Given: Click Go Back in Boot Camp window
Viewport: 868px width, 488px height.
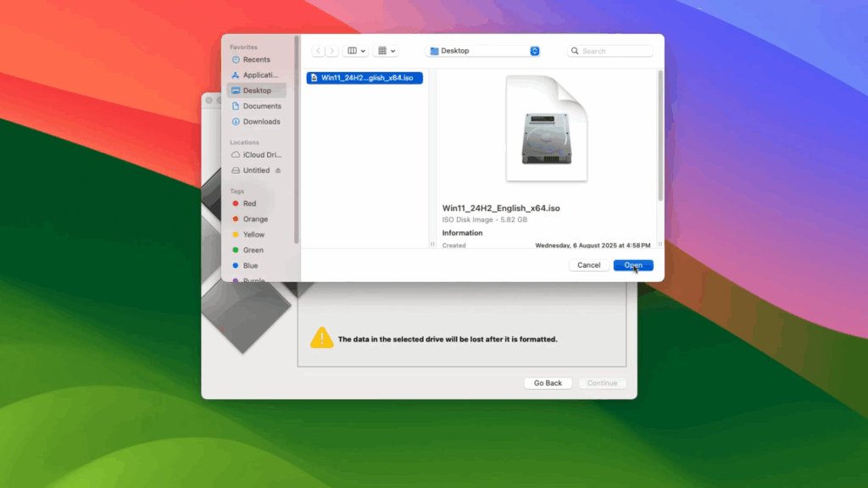Looking at the screenshot, I should click(548, 383).
